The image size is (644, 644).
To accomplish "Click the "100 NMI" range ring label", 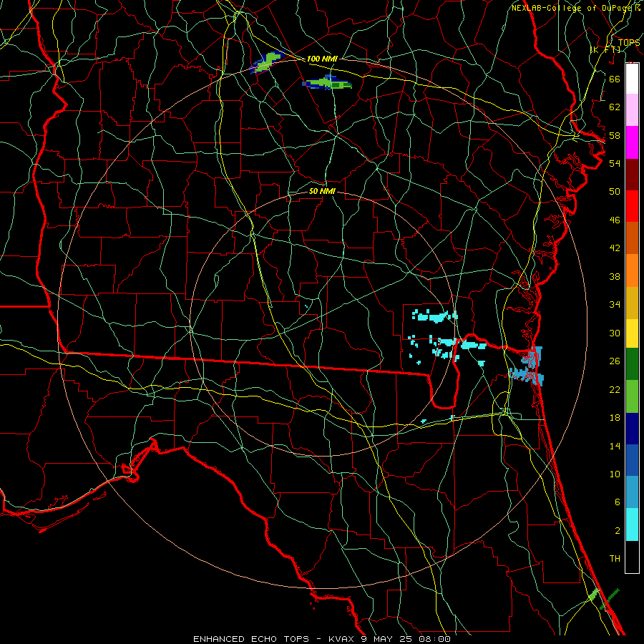I will (322, 59).
